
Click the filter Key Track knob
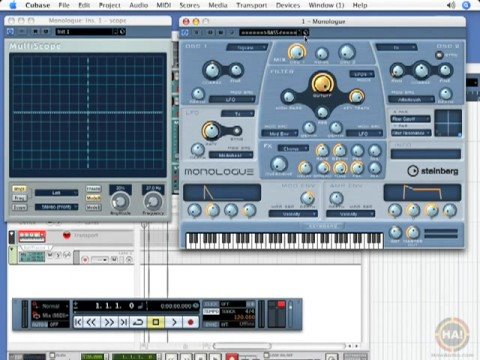click(356, 96)
